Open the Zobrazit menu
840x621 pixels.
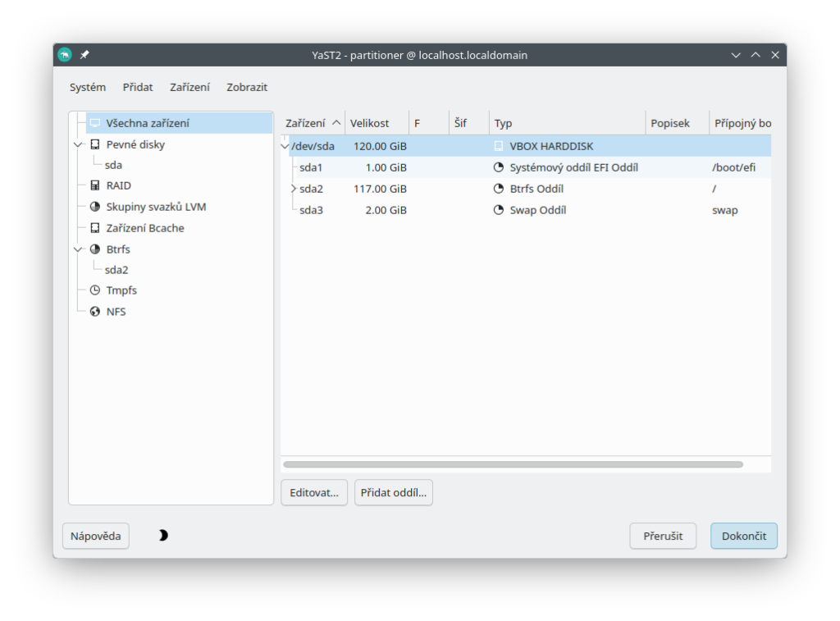(247, 87)
